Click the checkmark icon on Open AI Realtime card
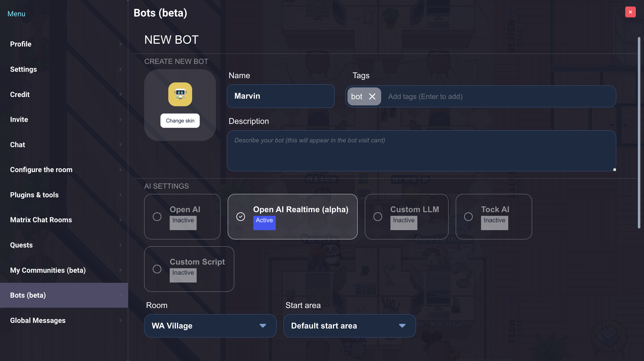The width and height of the screenshot is (644, 361). tap(241, 216)
